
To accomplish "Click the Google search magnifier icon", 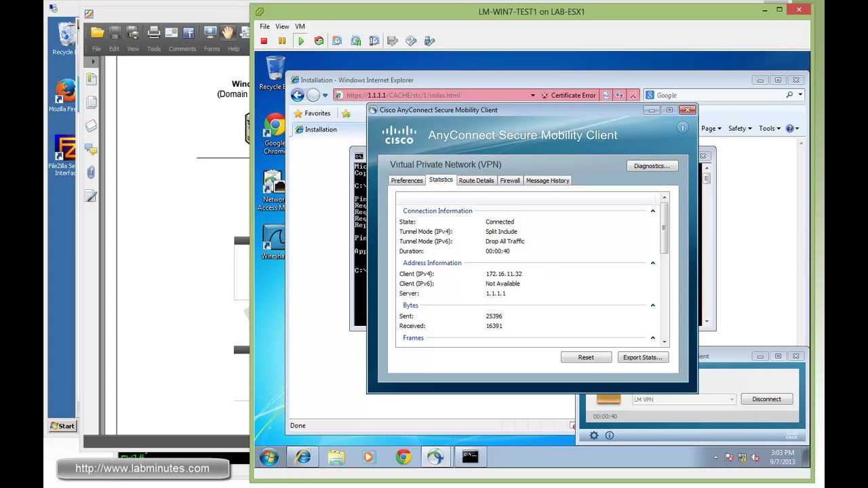I will (x=789, y=95).
